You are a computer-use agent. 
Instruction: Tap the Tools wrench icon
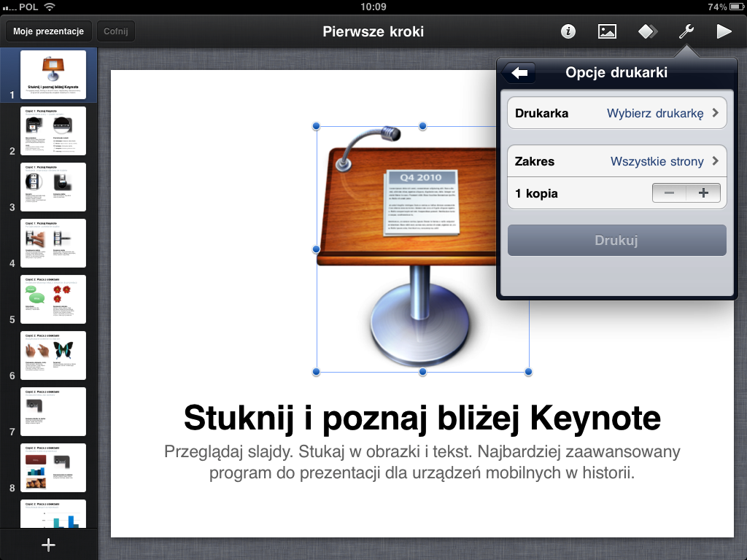(x=686, y=31)
